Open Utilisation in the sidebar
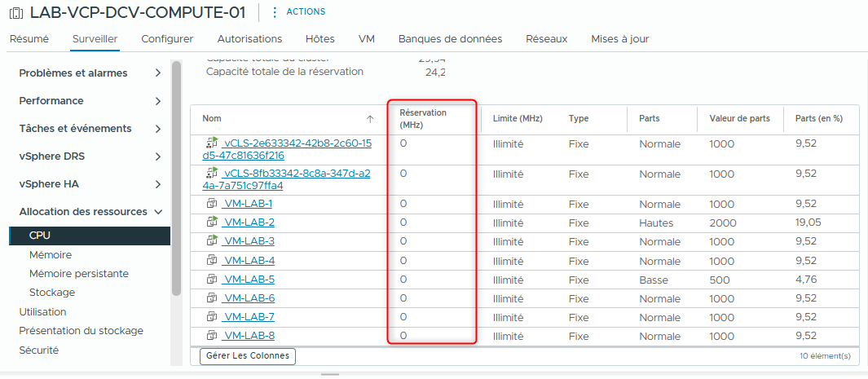The height and width of the screenshot is (379, 868). coord(42,311)
